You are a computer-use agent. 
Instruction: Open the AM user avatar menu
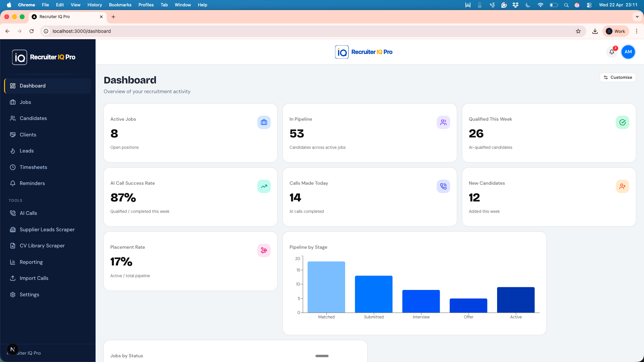point(628,52)
